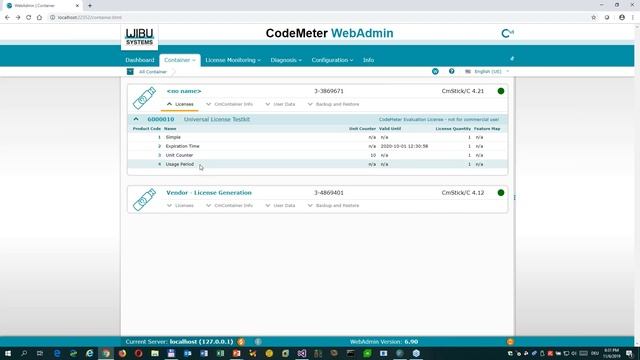
Task: Open the help question mark icon
Action: 451,71
